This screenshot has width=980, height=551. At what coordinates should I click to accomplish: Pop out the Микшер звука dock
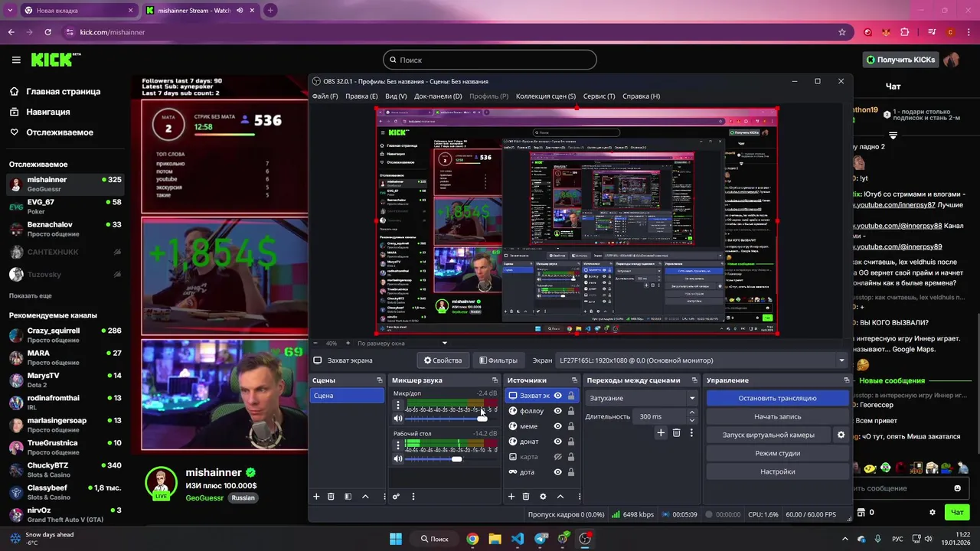pos(495,380)
